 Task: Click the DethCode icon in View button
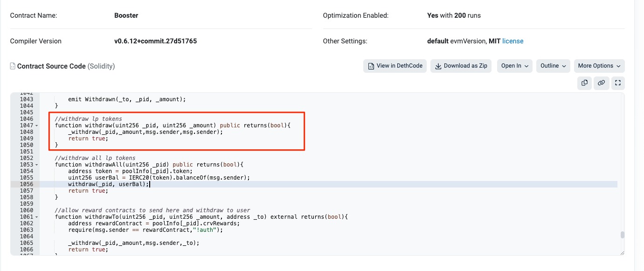pyautogui.click(x=371, y=66)
